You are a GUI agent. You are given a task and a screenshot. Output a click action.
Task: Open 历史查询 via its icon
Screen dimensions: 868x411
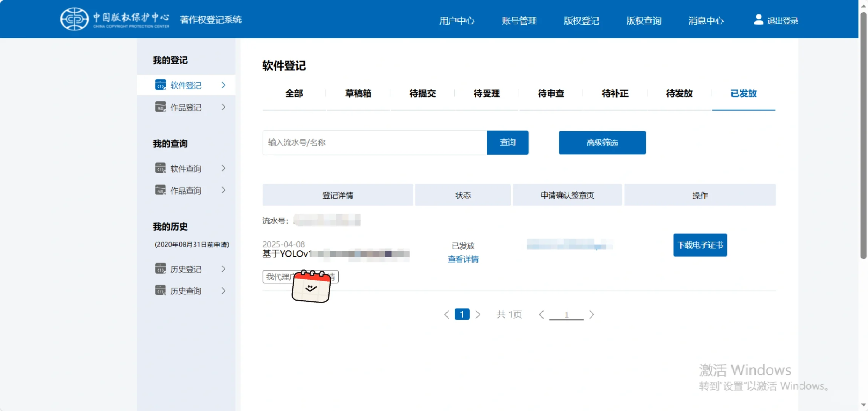pyautogui.click(x=161, y=290)
